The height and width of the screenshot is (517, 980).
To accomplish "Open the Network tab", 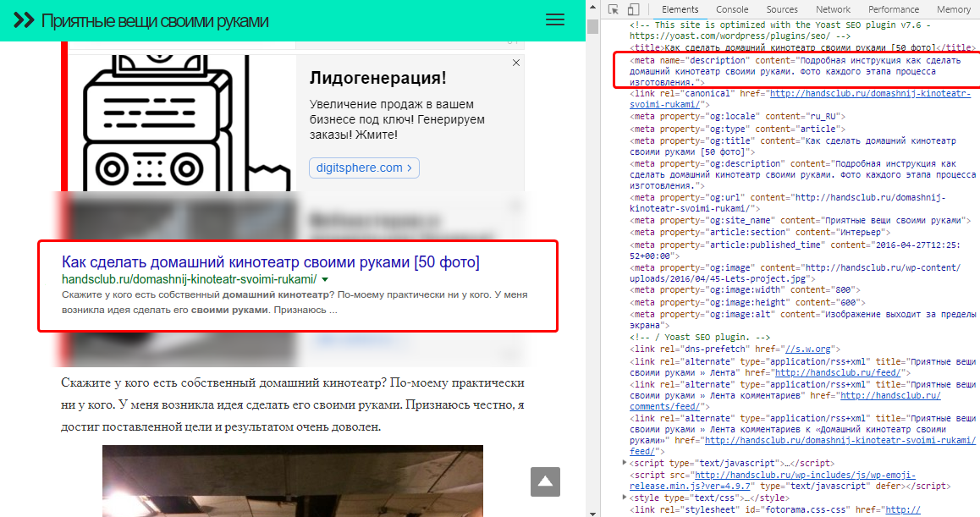I will click(833, 9).
